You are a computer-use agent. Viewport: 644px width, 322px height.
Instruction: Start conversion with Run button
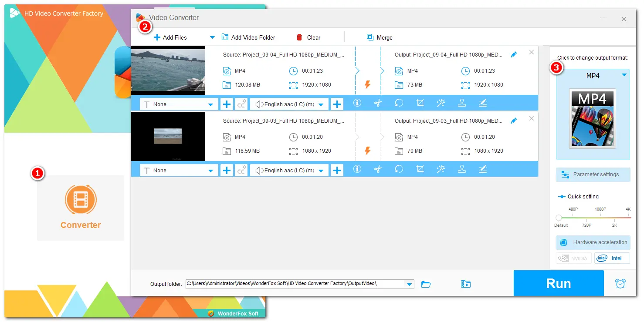pos(559,283)
